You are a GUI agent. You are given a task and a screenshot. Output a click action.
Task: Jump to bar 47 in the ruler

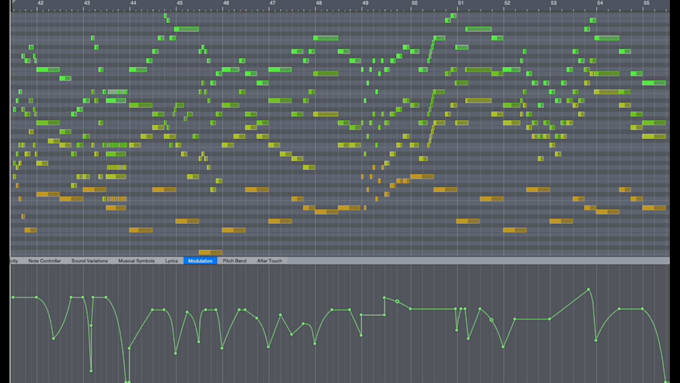pyautogui.click(x=272, y=3)
